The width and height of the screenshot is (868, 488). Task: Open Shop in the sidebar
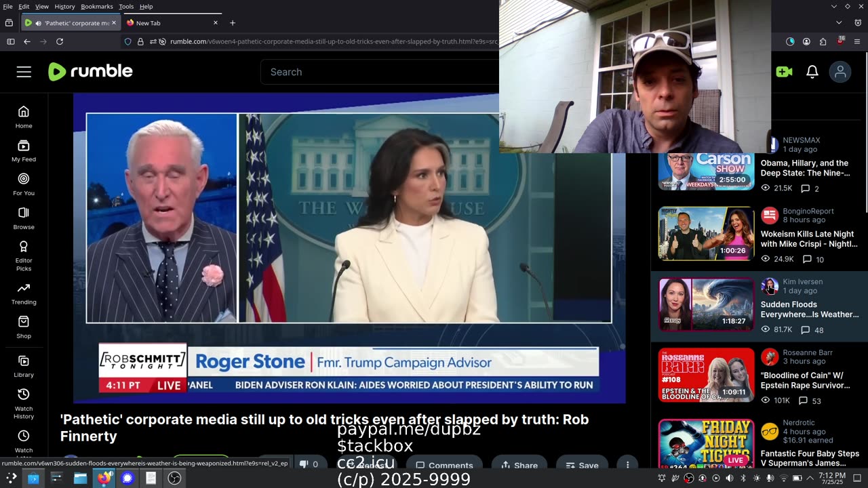(24, 327)
